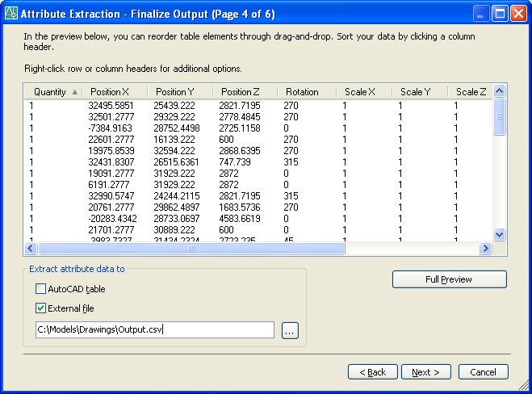532x394 pixels.
Task: Select the Position X cell 20761.2777
Action: pos(111,207)
